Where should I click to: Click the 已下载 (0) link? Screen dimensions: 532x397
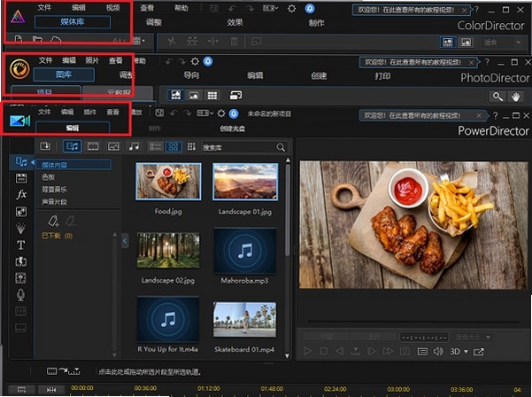pos(57,236)
